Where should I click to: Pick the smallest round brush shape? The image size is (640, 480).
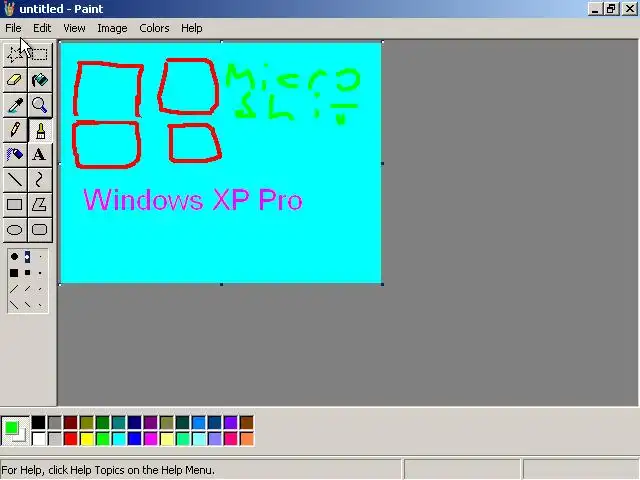(40, 257)
